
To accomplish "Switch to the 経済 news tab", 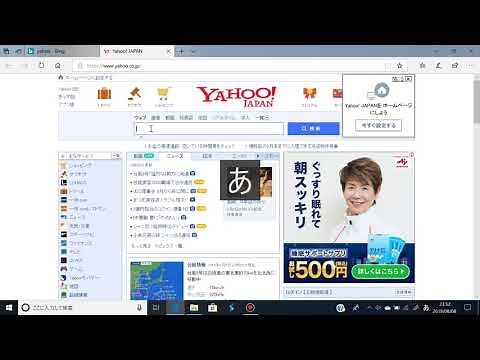I will pos(207,156).
